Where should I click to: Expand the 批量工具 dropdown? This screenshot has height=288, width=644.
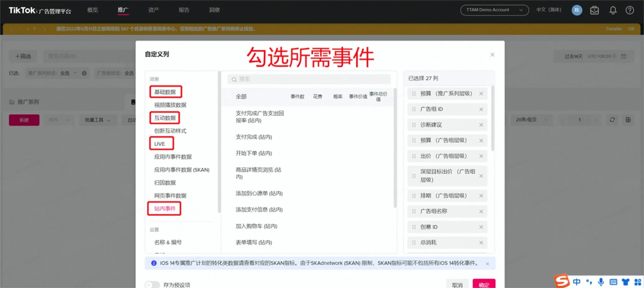[x=98, y=120]
